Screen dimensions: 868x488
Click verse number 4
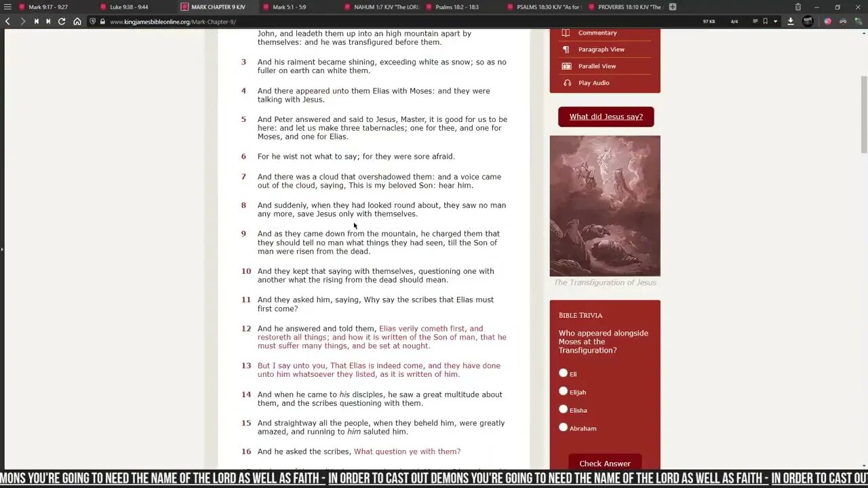coord(244,91)
